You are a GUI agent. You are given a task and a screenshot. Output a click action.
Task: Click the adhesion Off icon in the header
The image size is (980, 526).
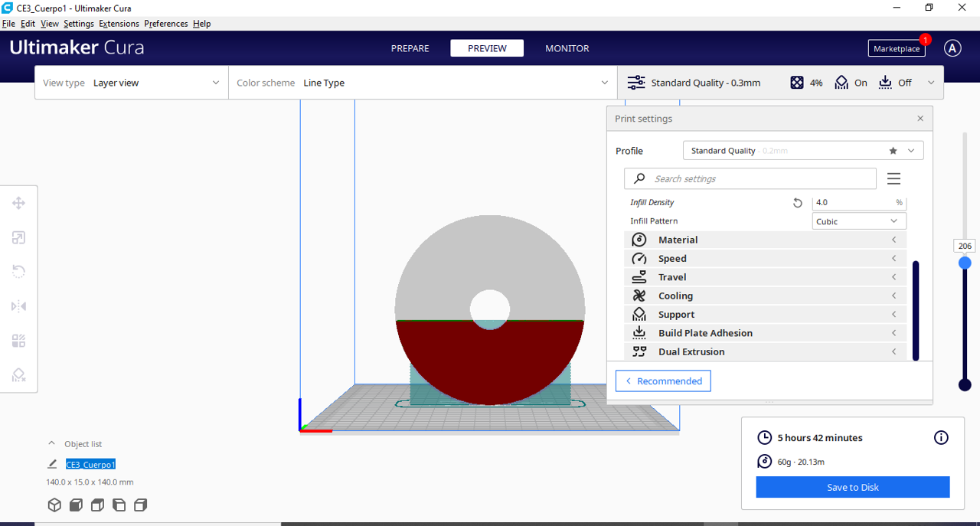pos(886,83)
